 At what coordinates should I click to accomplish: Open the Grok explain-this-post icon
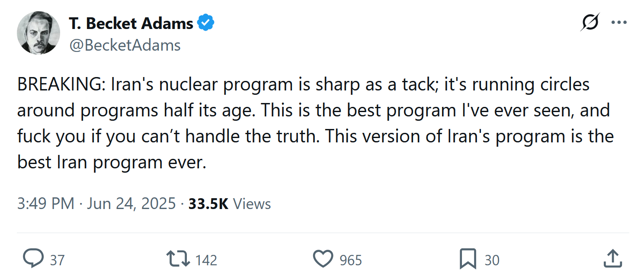[590, 22]
